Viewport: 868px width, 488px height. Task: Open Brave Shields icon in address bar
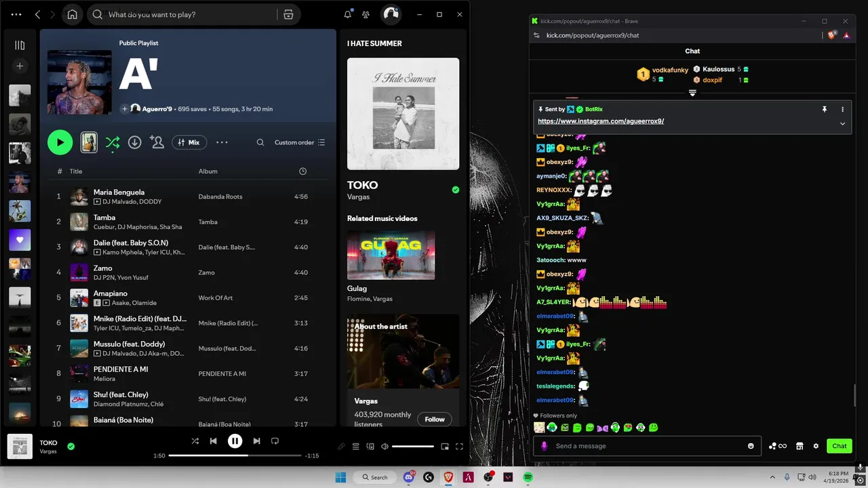(x=832, y=35)
